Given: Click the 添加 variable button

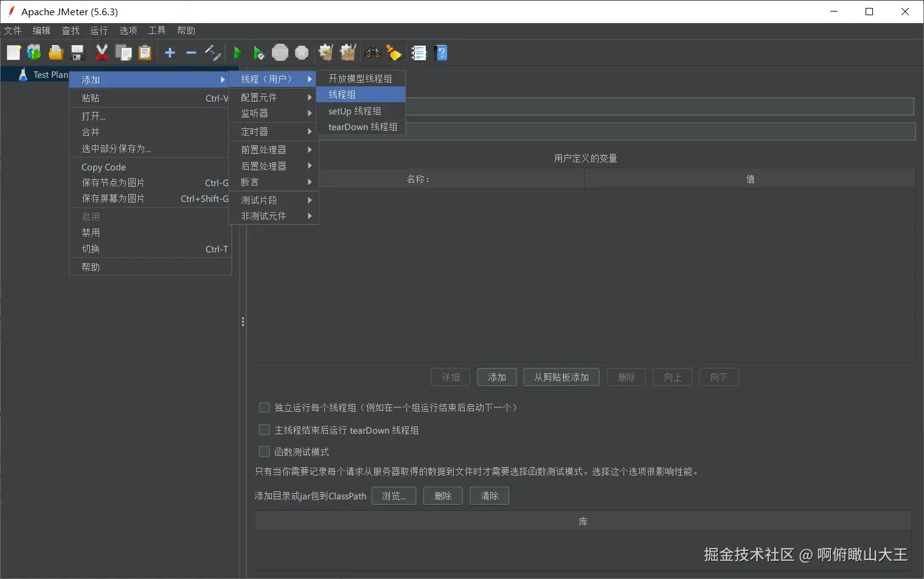Looking at the screenshot, I should [497, 377].
